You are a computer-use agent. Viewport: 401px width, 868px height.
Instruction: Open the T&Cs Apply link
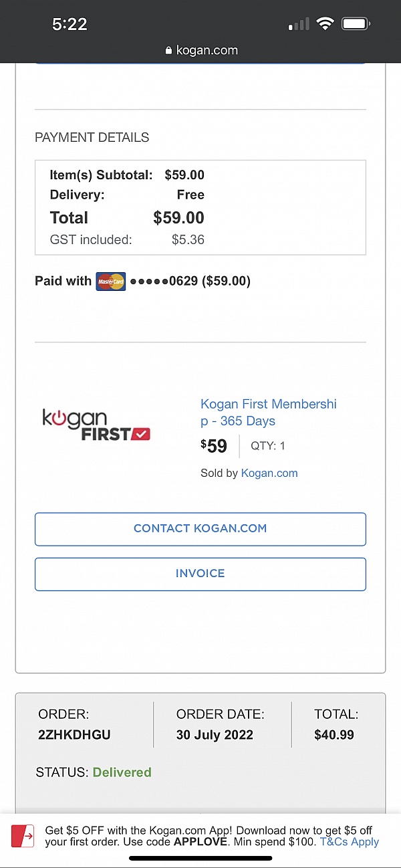tap(350, 842)
